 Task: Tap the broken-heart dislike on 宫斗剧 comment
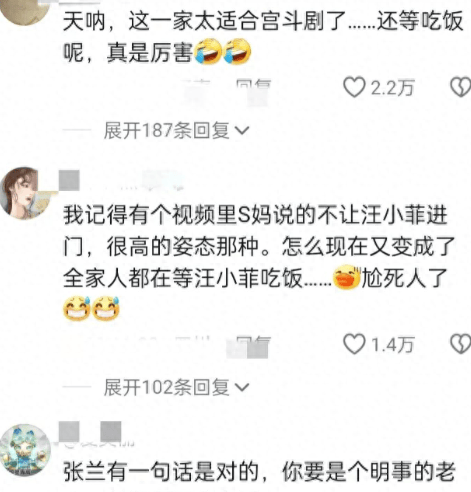tap(460, 87)
